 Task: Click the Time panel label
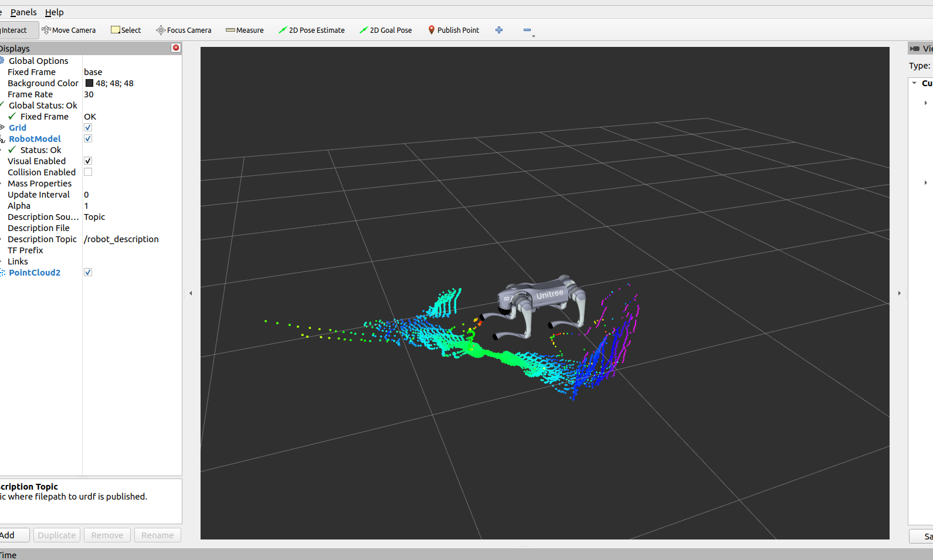[8, 555]
